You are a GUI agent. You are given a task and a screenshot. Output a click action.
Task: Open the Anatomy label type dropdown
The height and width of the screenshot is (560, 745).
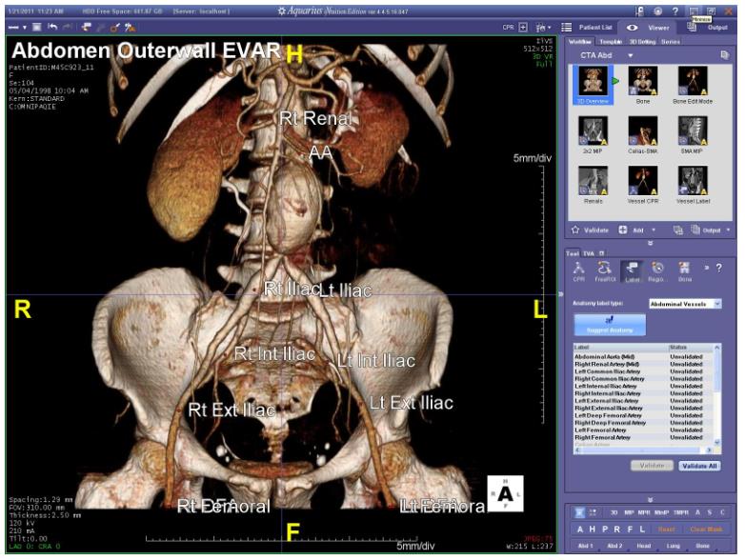coord(716,303)
